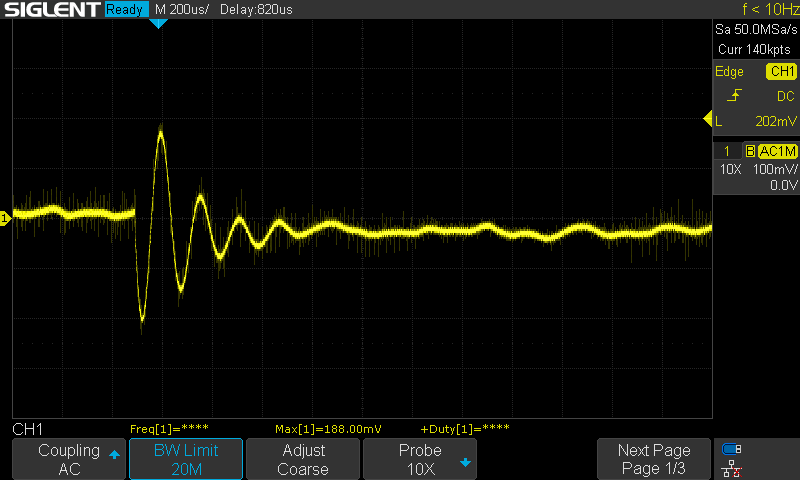Viewport: 800px width, 480px height.
Task: Toggle the Ready run status indicator
Action: pyautogui.click(x=125, y=10)
